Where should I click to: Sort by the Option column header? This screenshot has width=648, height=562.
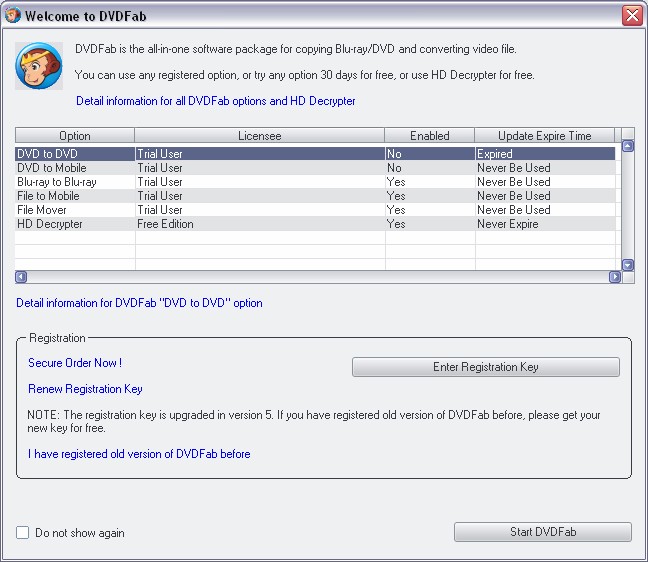click(x=75, y=136)
